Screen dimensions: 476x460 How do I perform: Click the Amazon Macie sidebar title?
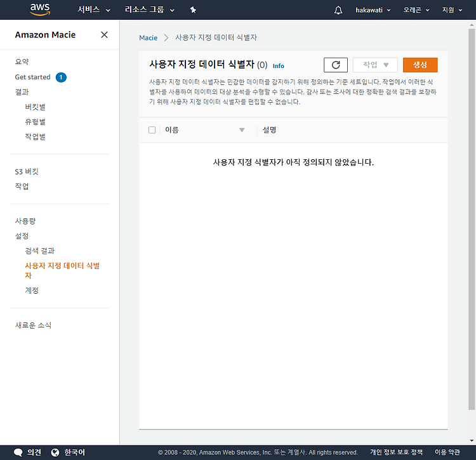(45, 35)
